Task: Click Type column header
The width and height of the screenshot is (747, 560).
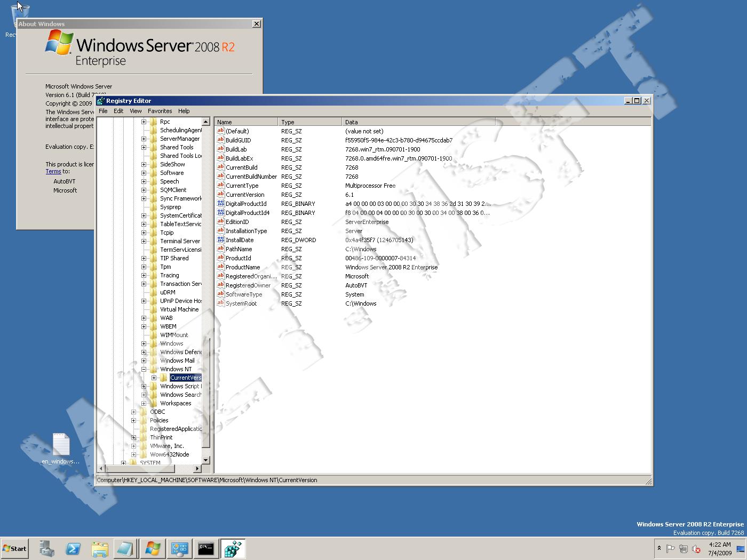Action: pyautogui.click(x=310, y=122)
